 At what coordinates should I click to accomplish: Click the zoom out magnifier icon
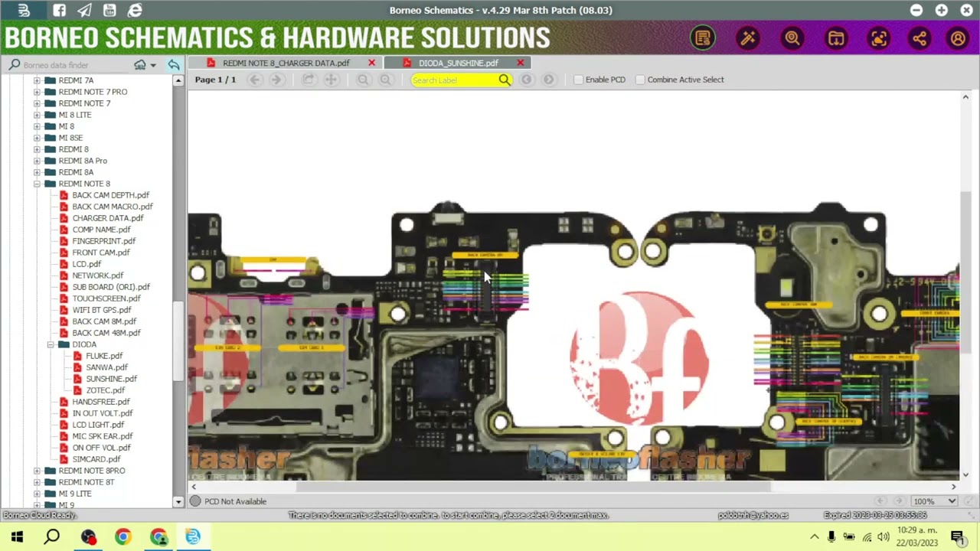point(363,80)
